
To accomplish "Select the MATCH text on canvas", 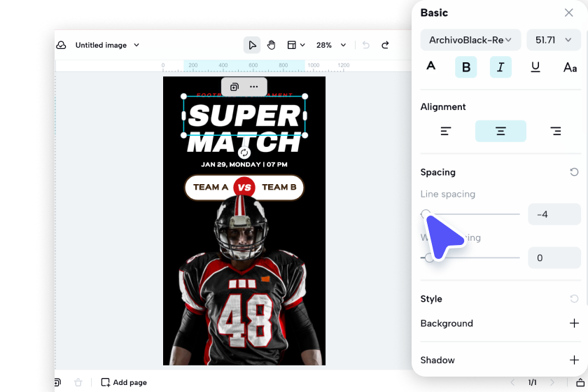I will [244, 144].
